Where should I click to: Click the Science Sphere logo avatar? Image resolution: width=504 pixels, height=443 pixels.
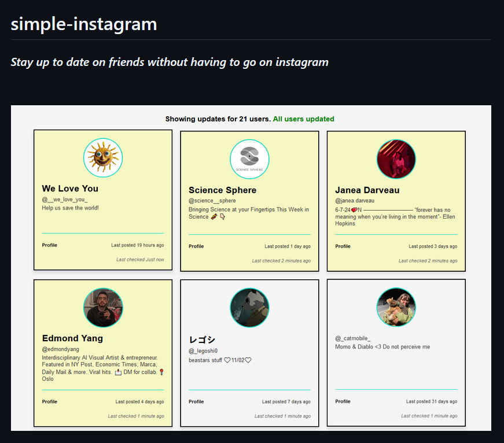pyautogui.click(x=249, y=158)
